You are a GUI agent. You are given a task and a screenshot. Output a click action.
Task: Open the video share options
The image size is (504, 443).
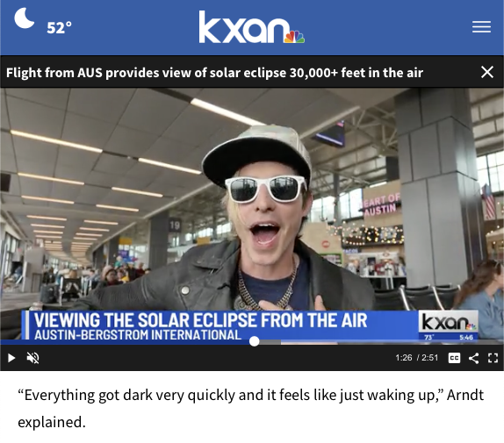coord(473,358)
